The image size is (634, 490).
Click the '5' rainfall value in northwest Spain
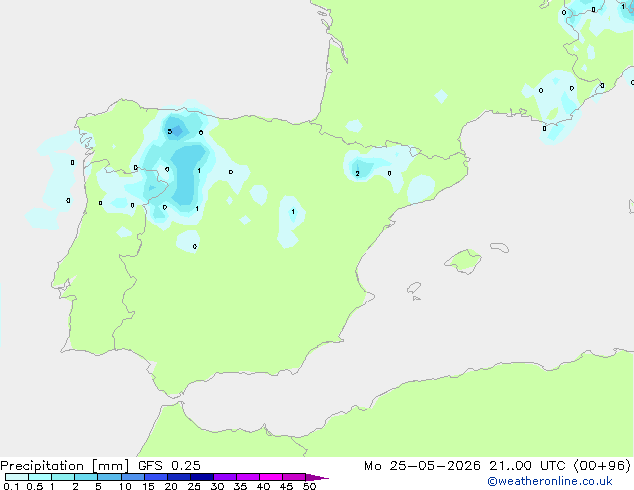[x=170, y=131]
